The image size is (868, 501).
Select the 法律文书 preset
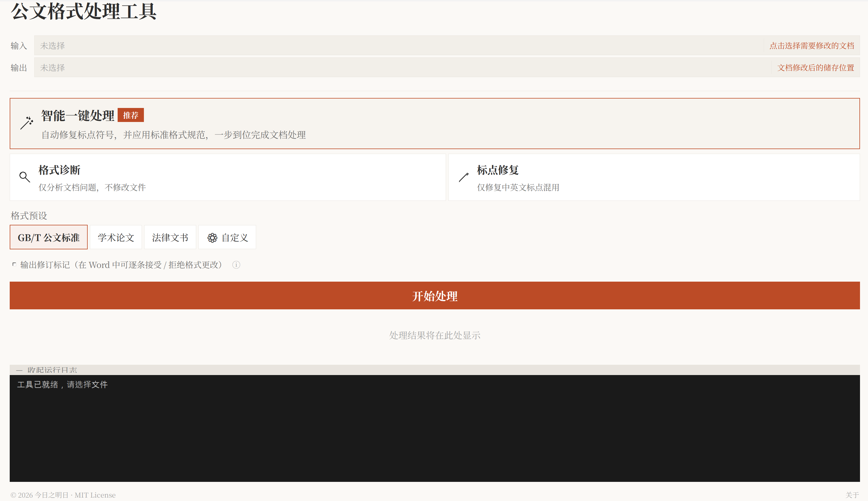[170, 237]
